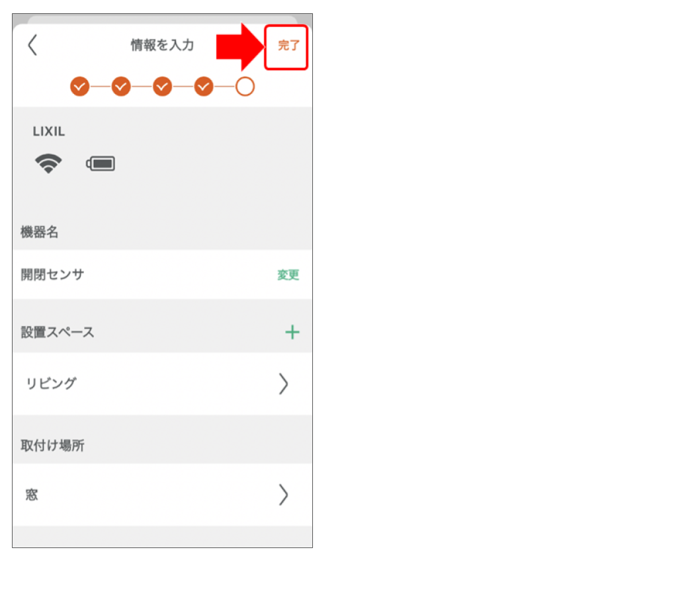Select the second completed step circle
The image size is (700, 599).
pos(121,87)
